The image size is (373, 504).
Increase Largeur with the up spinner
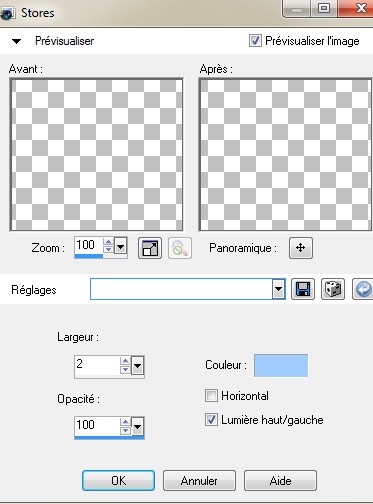[x=125, y=361]
